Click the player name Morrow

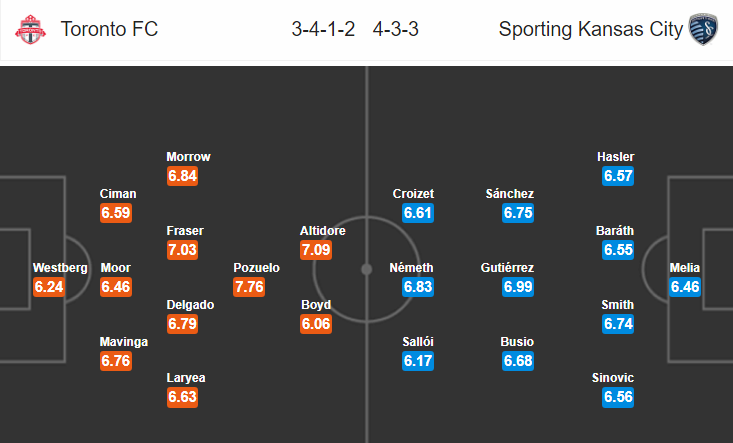(x=188, y=157)
